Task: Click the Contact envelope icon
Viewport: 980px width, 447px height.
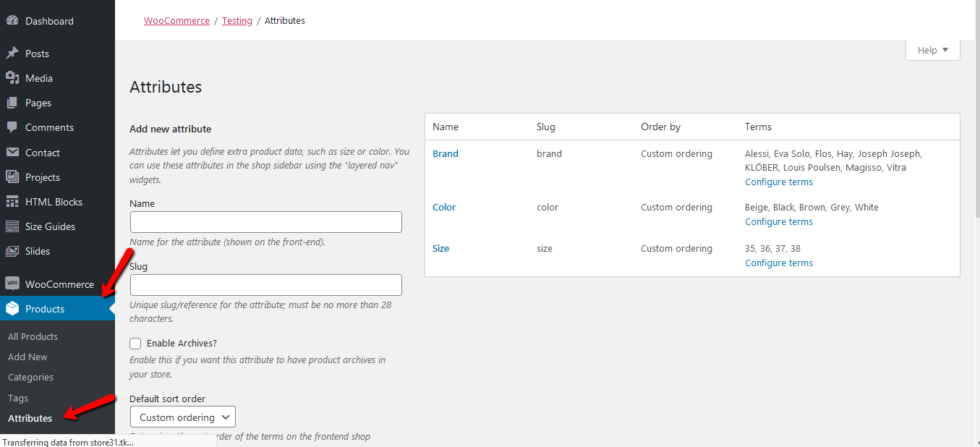Action: coord(12,153)
